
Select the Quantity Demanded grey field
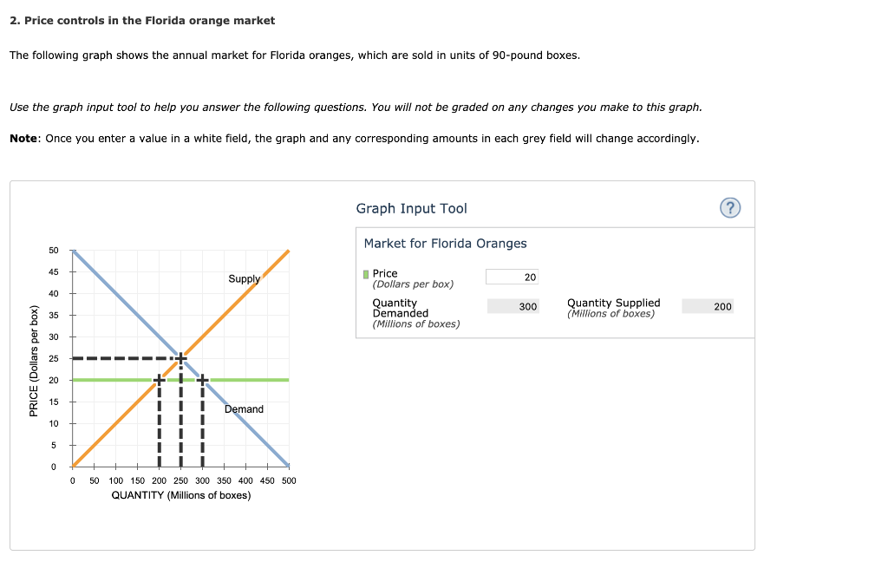[x=512, y=305]
